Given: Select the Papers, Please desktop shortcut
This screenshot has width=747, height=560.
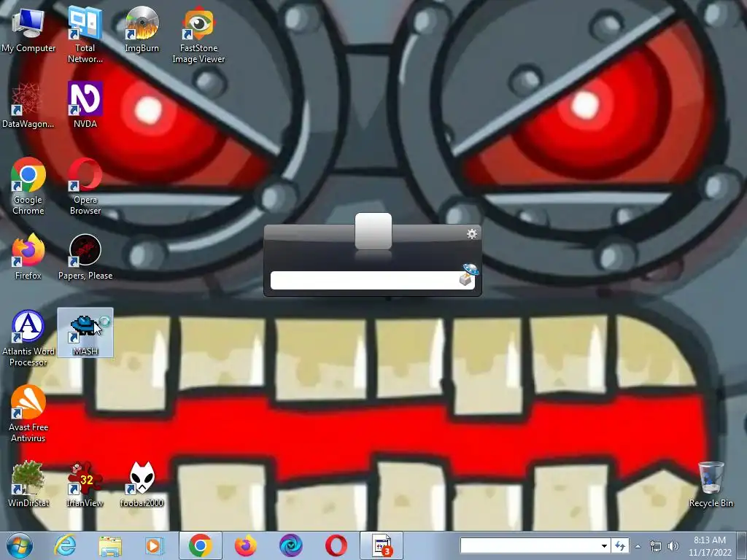Looking at the screenshot, I should tap(85, 256).
